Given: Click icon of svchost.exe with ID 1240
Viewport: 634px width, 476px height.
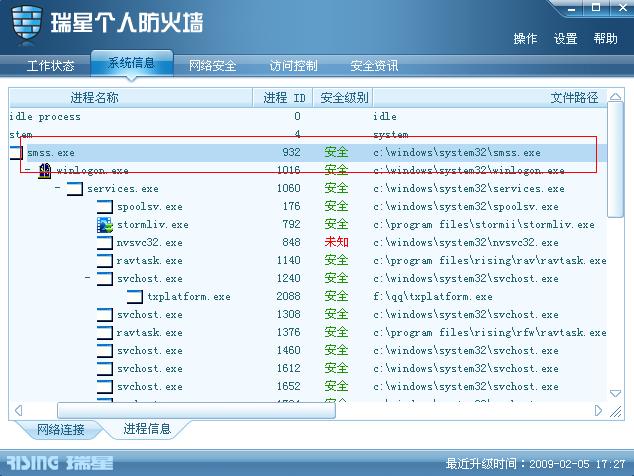Looking at the screenshot, I should point(105,279).
